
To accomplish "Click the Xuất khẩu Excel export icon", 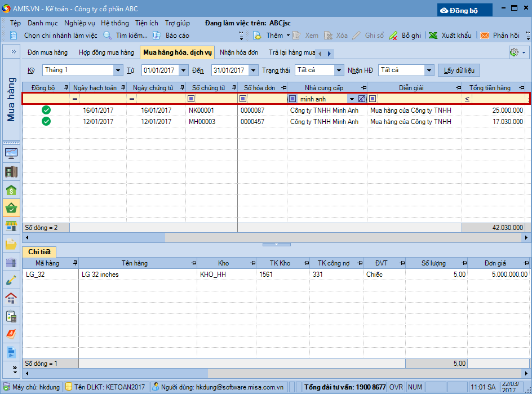I will tap(433, 35).
